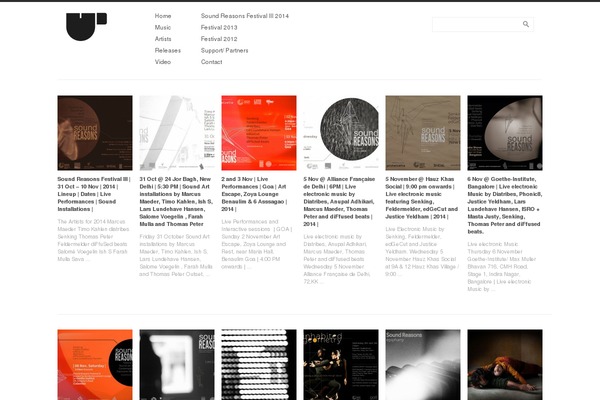
Task: Open the tan Hauz Khas Social poster thumbnail
Action: point(423,133)
